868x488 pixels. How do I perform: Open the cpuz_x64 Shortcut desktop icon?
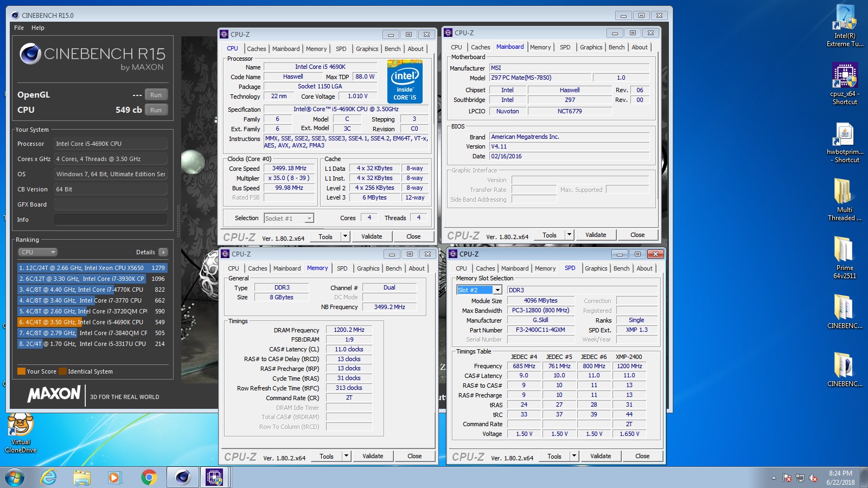coord(845,84)
